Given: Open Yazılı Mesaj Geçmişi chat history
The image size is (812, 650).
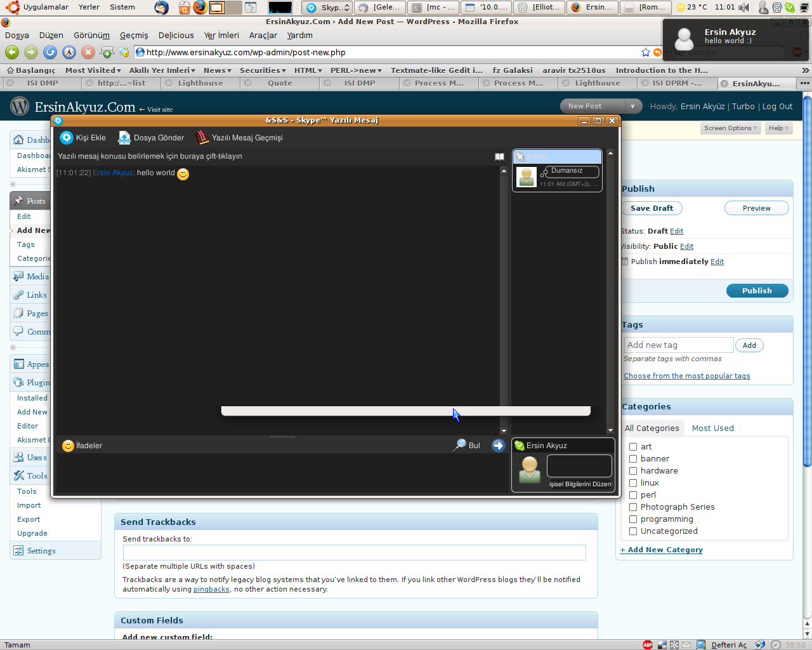Looking at the screenshot, I should pyautogui.click(x=239, y=138).
